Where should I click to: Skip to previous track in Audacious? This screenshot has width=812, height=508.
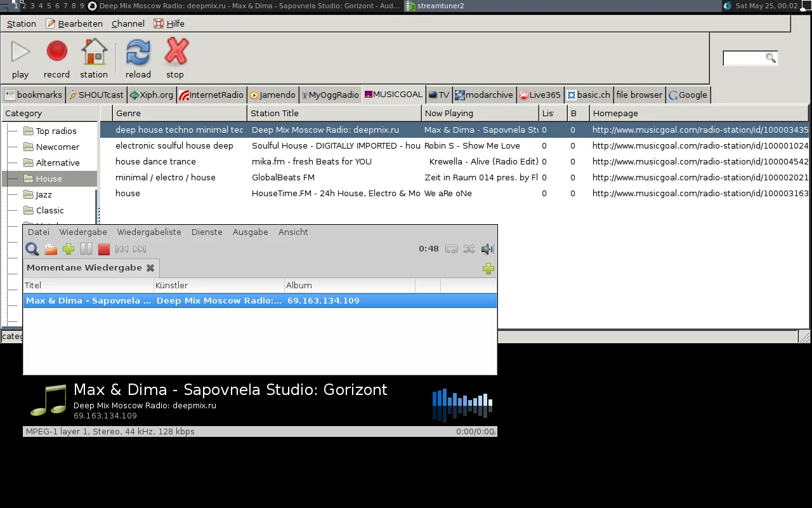pos(122,249)
